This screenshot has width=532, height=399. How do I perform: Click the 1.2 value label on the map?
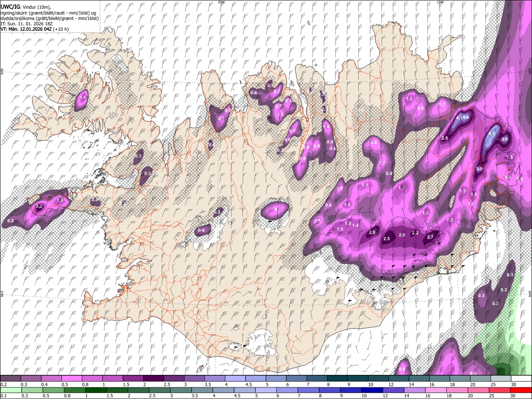tap(450, 220)
